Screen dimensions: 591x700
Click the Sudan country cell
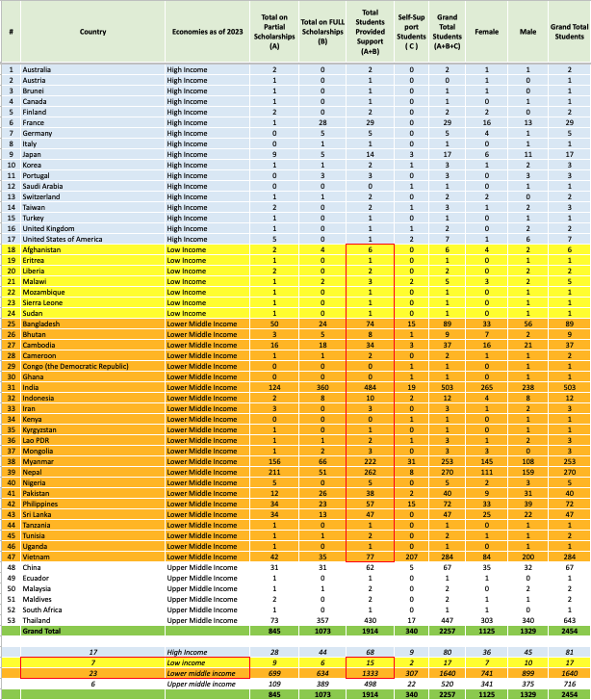tap(92, 313)
